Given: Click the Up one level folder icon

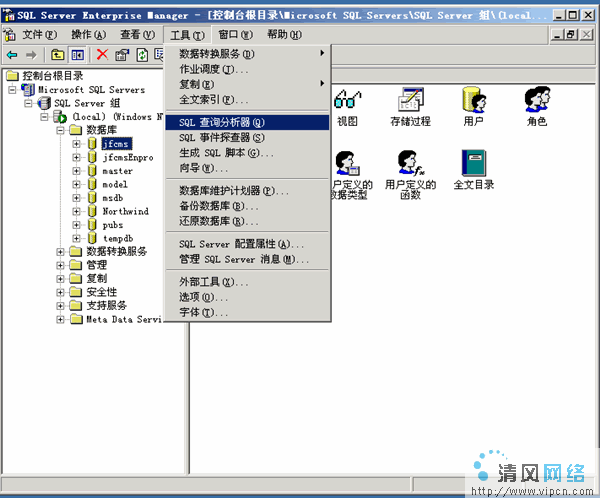Looking at the screenshot, I should [x=57, y=55].
